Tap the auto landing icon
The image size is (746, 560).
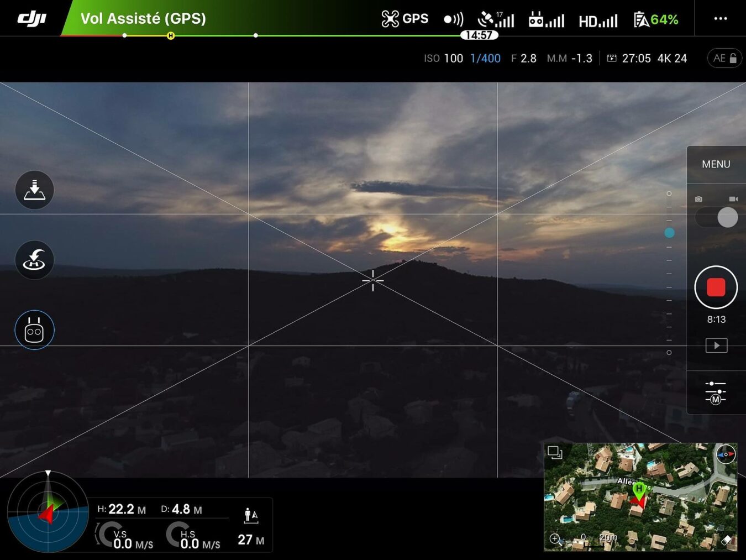[34, 190]
